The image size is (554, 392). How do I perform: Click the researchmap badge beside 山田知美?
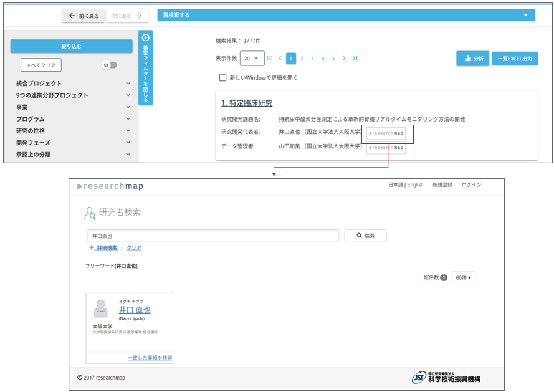386,148
